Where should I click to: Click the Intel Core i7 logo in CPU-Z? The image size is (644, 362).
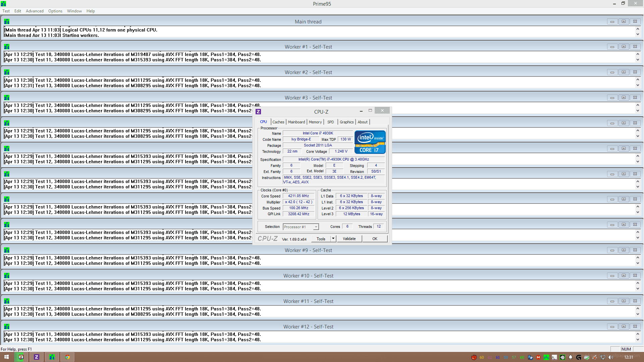coord(370,142)
